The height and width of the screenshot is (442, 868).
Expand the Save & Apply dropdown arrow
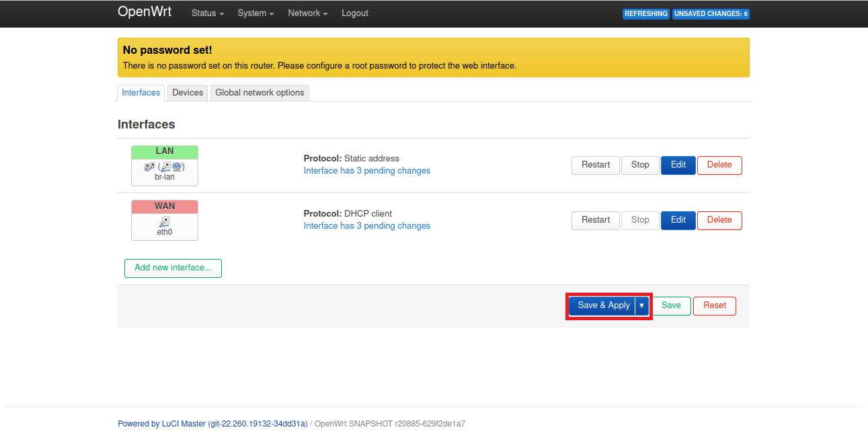click(642, 305)
